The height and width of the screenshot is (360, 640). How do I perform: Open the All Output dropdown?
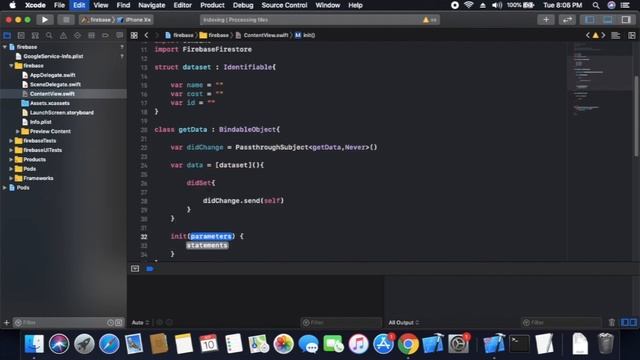coord(404,322)
